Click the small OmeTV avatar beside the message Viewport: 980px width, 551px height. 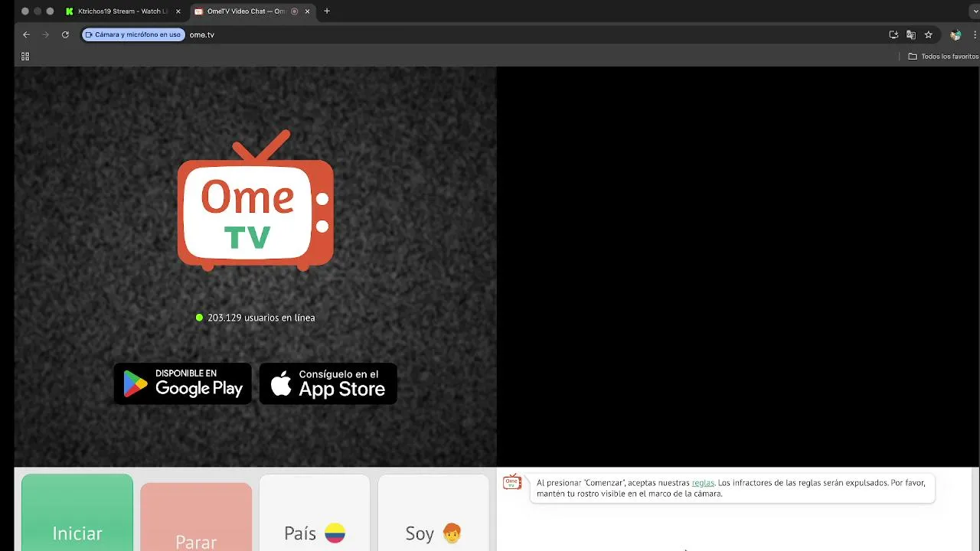pyautogui.click(x=512, y=482)
